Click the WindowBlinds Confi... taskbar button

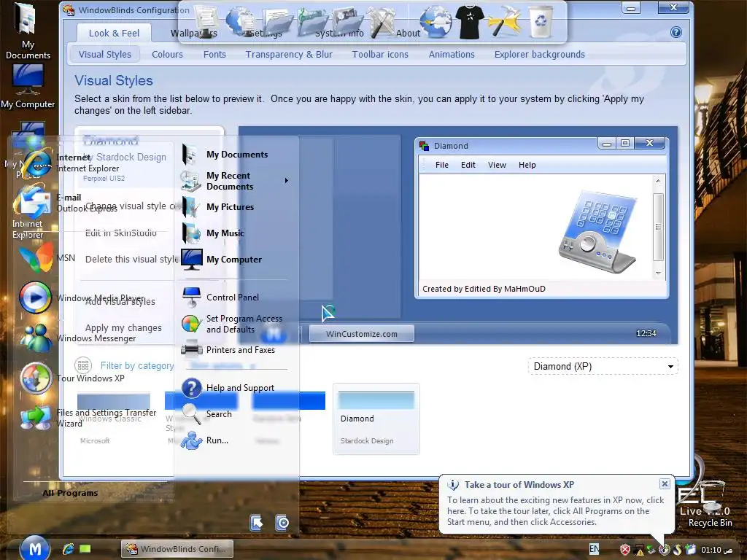click(177, 549)
